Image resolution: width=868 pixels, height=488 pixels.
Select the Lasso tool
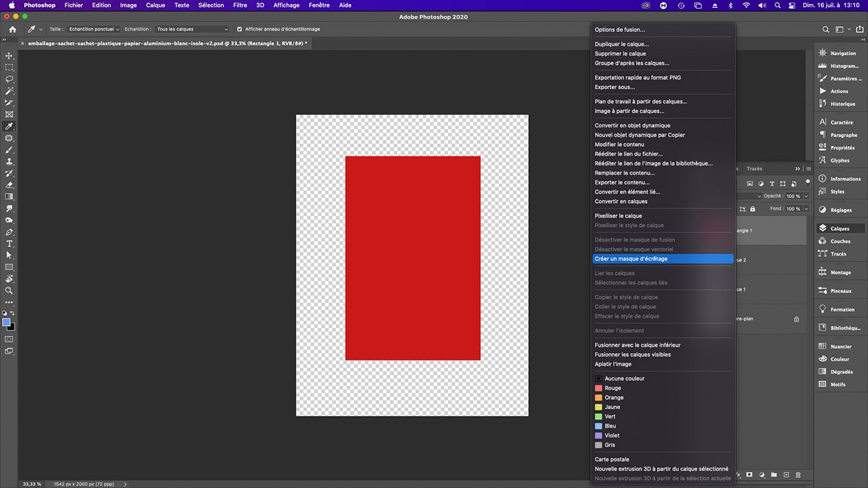click(9, 79)
